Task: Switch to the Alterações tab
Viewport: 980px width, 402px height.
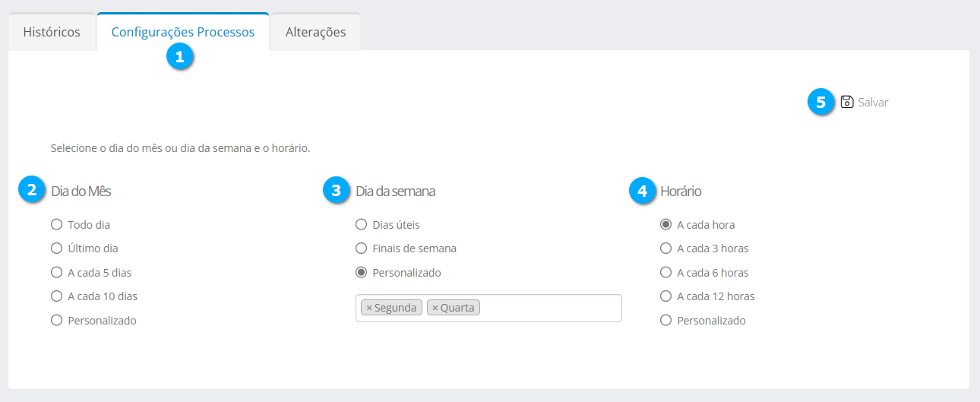Action: pyautogui.click(x=315, y=32)
